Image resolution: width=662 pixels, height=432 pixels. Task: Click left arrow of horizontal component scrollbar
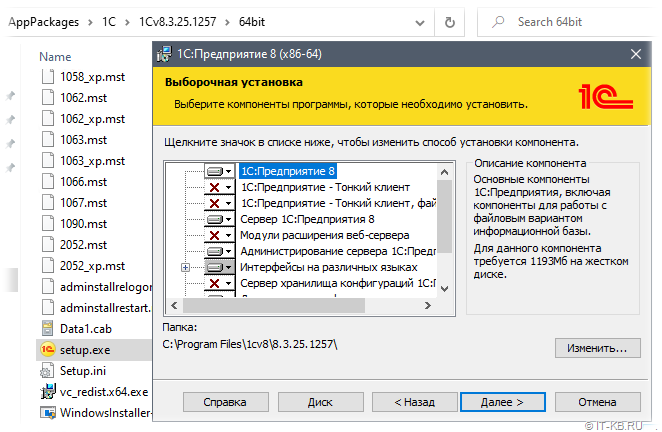pyautogui.click(x=174, y=305)
